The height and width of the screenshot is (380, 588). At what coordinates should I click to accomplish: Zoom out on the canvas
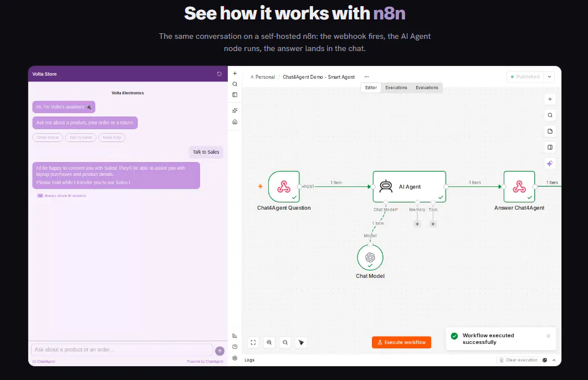click(285, 342)
